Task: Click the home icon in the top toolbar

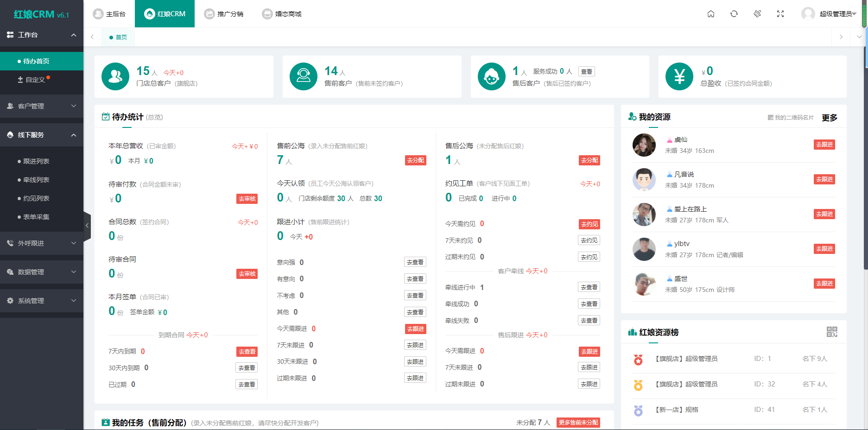Action: pos(711,14)
